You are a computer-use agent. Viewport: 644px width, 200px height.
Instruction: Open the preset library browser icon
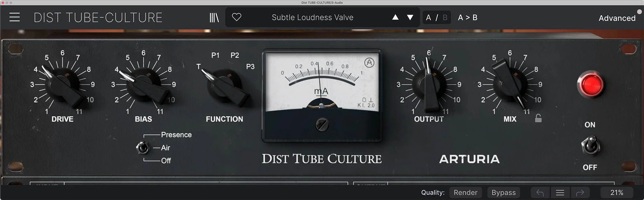click(214, 17)
